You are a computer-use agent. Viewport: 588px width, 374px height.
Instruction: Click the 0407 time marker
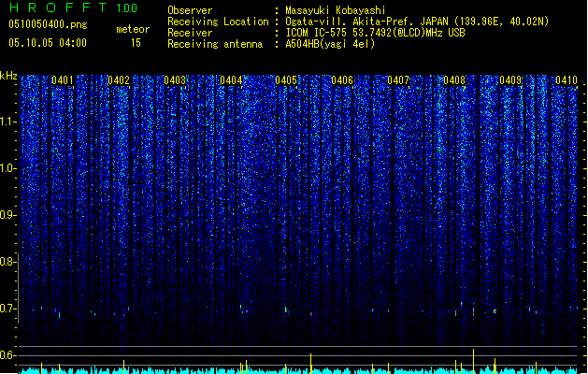(x=398, y=80)
